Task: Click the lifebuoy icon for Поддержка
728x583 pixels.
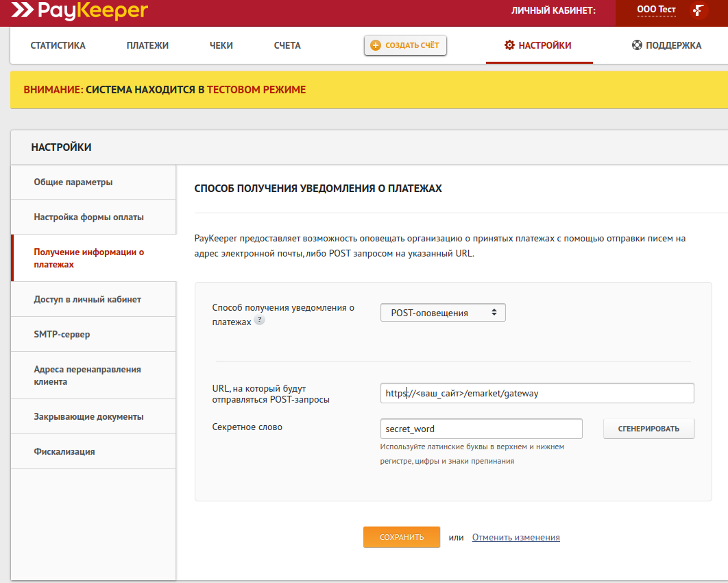Action: (x=637, y=45)
